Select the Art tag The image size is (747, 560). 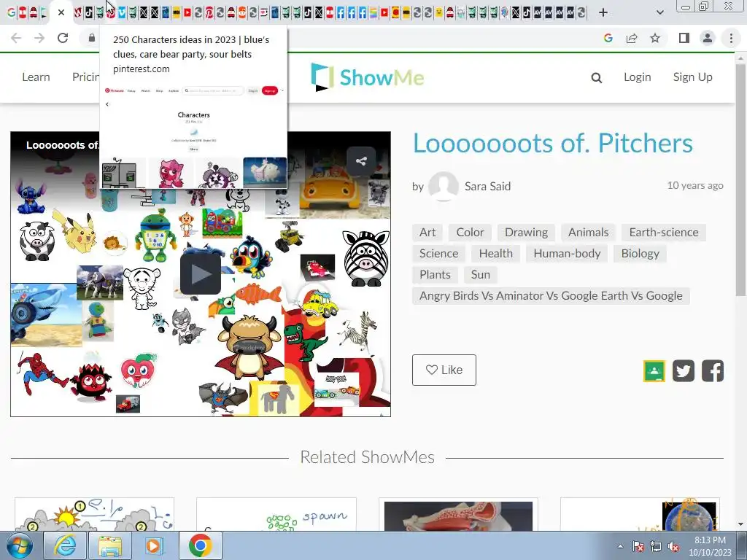click(x=427, y=233)
